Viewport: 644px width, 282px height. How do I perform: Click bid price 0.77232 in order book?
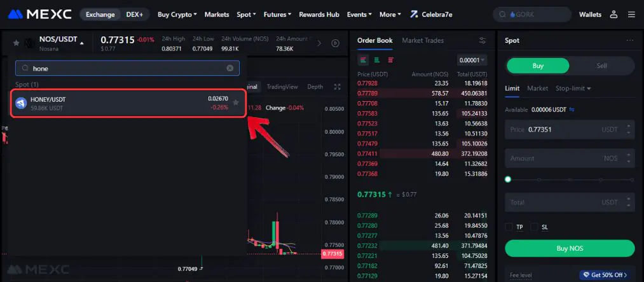367,246
